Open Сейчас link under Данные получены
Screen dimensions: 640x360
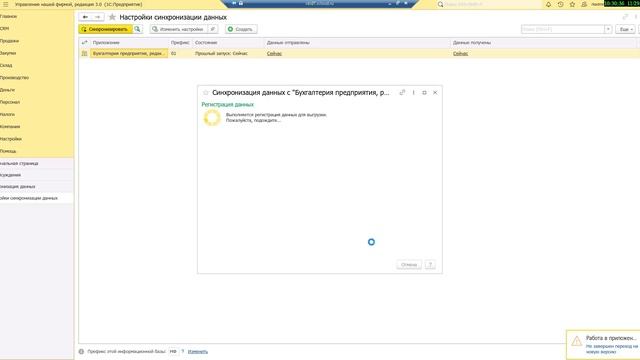point(460,53)
